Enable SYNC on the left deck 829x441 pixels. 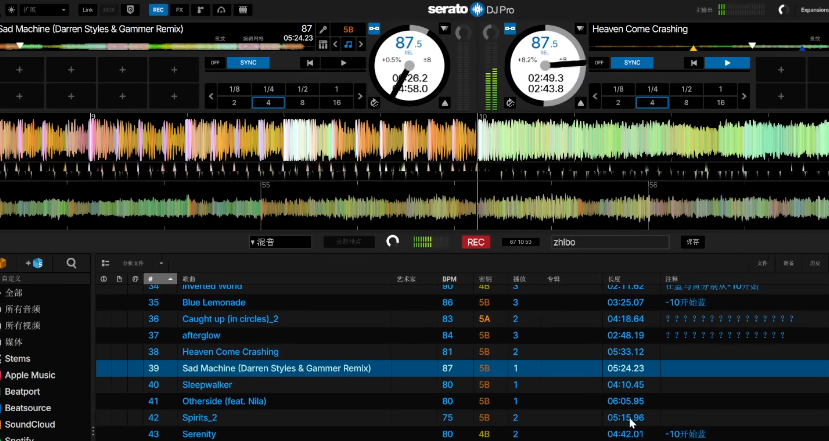(248, 62)
